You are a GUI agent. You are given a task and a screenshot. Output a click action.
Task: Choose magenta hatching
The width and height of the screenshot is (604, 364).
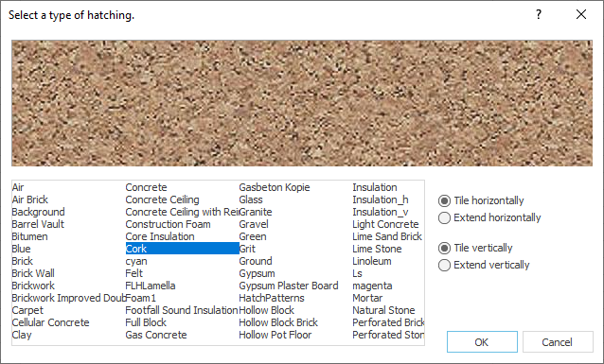pyautogui.click(x=372, y=286)
